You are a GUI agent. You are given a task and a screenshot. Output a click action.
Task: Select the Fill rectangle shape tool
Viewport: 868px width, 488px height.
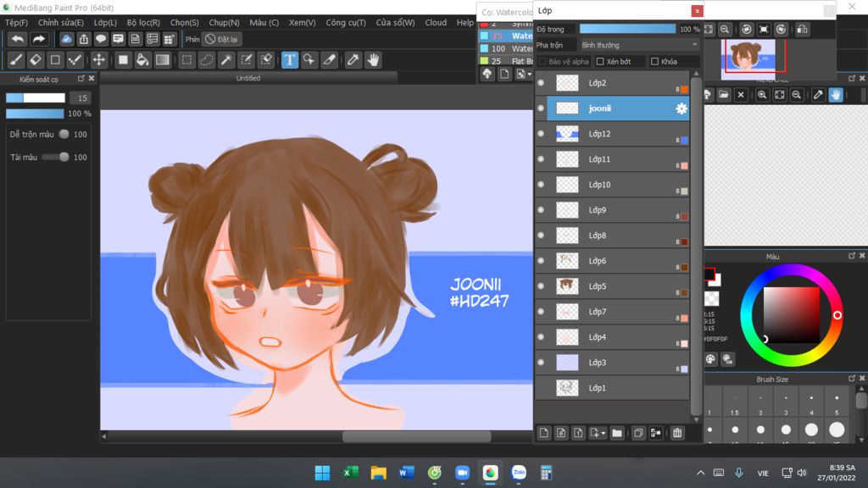coord(123,60)
